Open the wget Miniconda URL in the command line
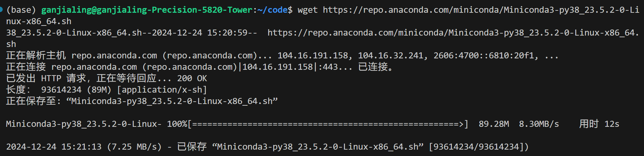This screenshot has height=156, width=644. click(x=481, y=10)
